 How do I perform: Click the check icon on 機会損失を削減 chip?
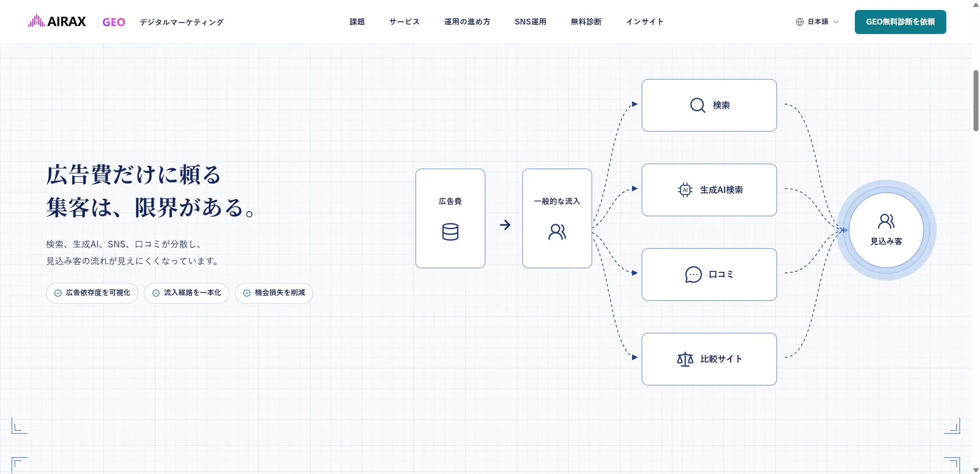coord(247,293)
